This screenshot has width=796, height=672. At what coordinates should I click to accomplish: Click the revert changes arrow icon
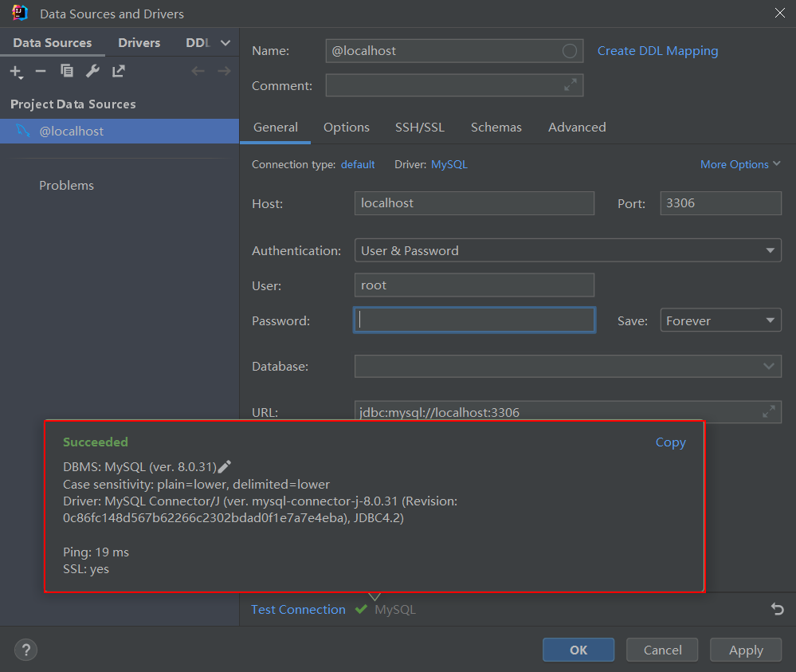777,608
